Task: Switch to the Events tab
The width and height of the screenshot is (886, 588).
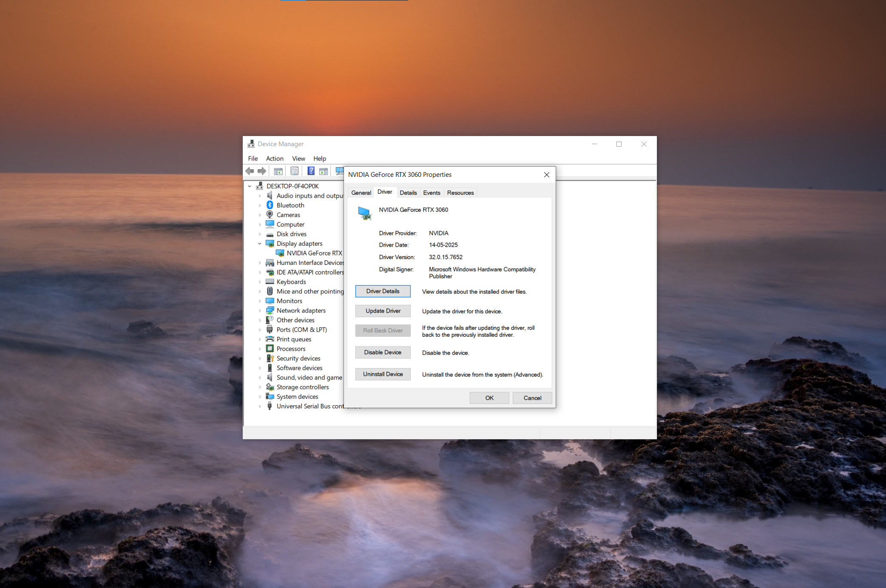Action: pos(432,193)
